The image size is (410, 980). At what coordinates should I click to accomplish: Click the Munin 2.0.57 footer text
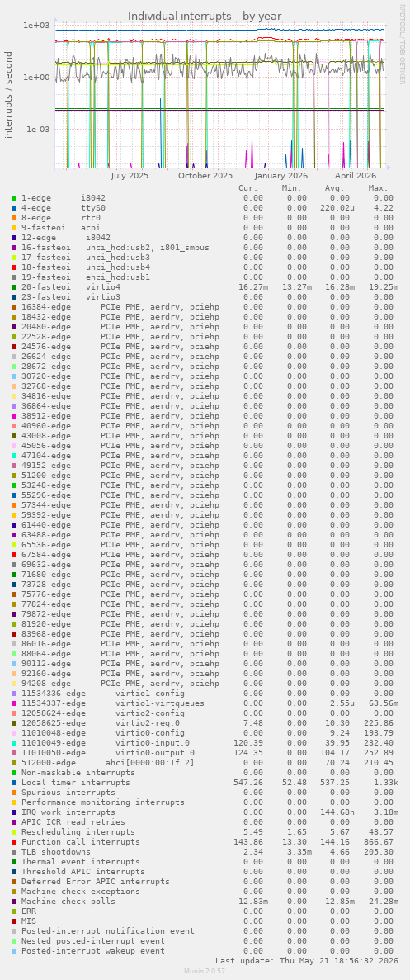pyautogui.click(x=204, y=971)
